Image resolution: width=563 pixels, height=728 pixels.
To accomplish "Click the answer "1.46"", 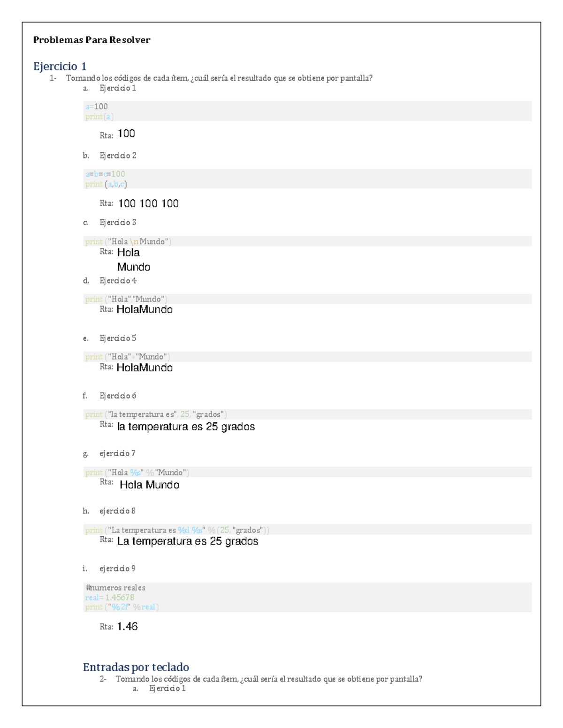I will [x=127, y=626].
